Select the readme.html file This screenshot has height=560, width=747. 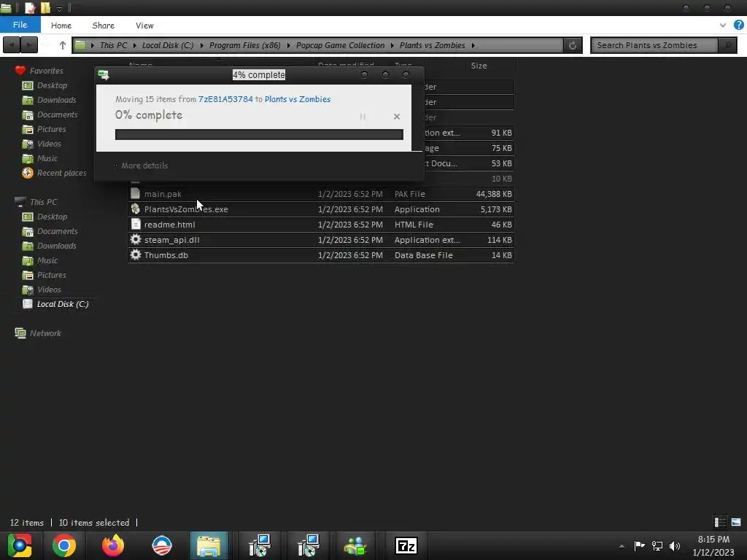pyautogui.click(x=321, y=225)
